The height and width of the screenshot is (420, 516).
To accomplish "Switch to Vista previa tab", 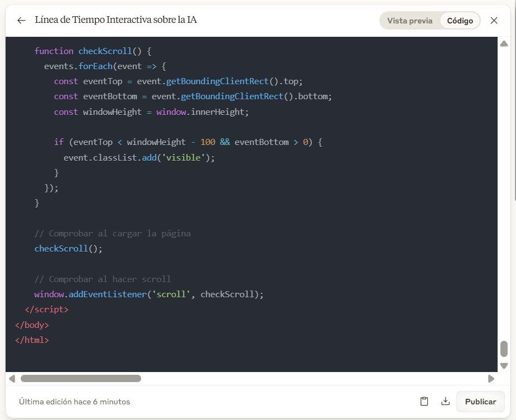I will pos(409,21).
